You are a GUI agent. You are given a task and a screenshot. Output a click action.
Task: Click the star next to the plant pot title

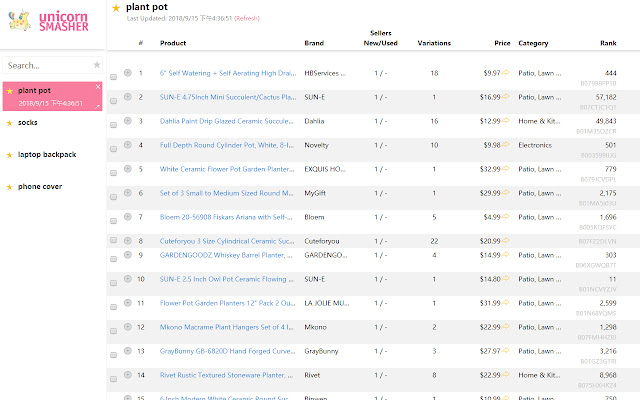coord(116,8)
